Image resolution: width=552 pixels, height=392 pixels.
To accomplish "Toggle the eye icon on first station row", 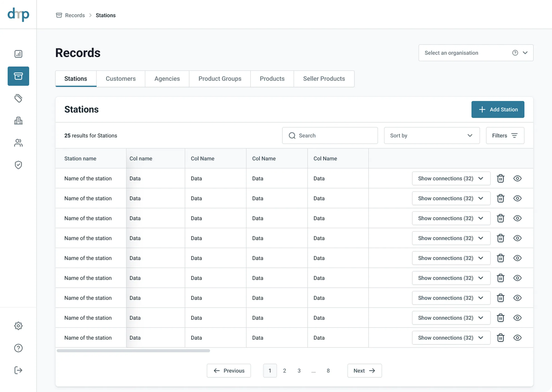I will pyautogui.click(x=517, y=178).
